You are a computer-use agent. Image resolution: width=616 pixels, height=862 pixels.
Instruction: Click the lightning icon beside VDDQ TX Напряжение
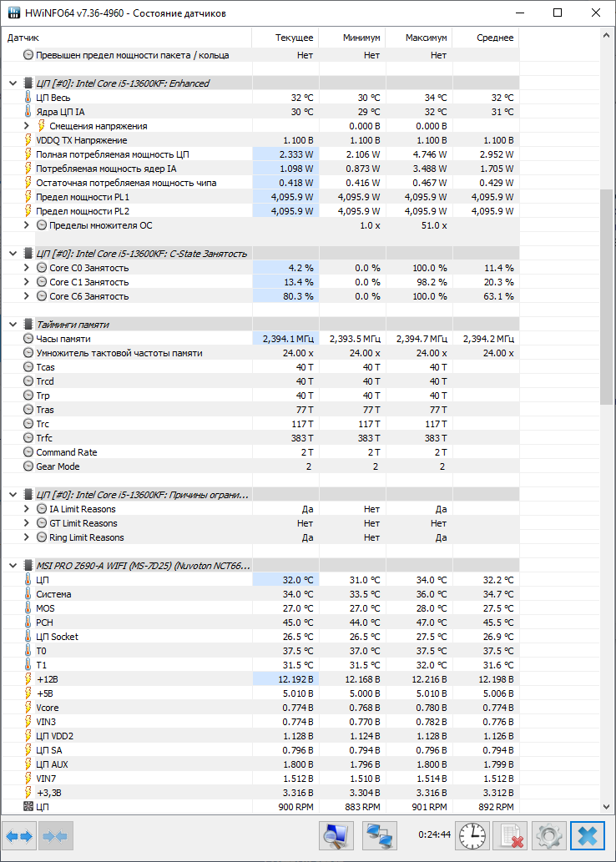tap(28, 140)
